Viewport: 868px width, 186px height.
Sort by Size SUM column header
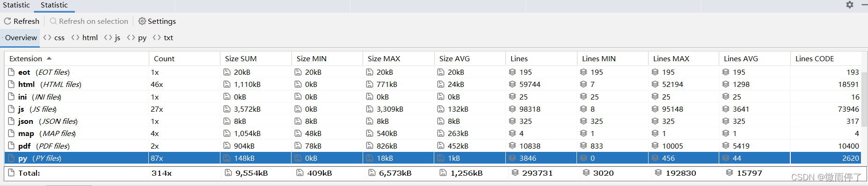coord(256,58)
